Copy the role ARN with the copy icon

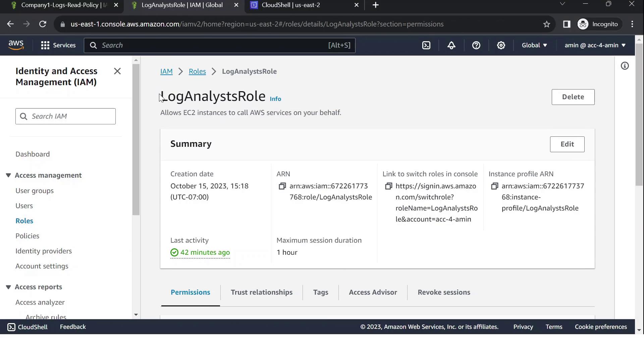282,186
